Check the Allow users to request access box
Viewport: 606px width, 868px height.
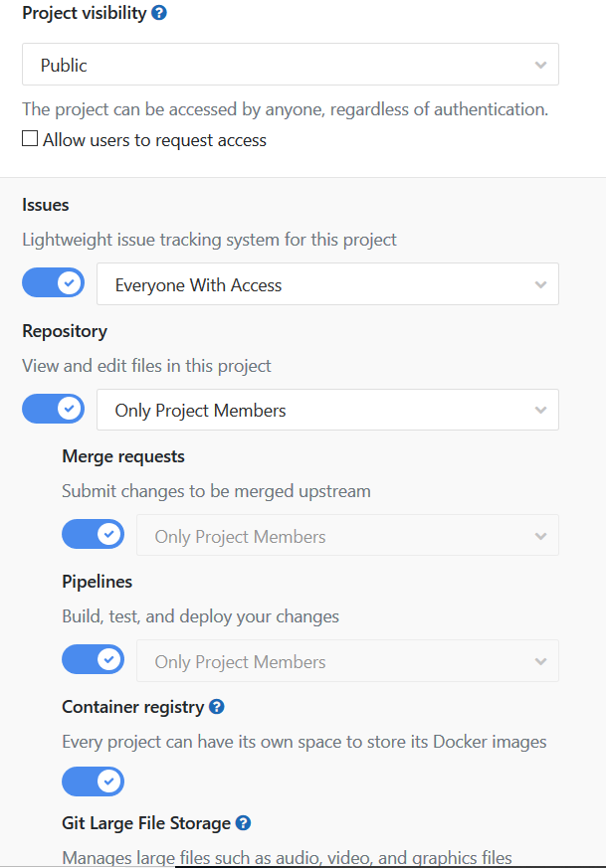click(x=31, y=140)
